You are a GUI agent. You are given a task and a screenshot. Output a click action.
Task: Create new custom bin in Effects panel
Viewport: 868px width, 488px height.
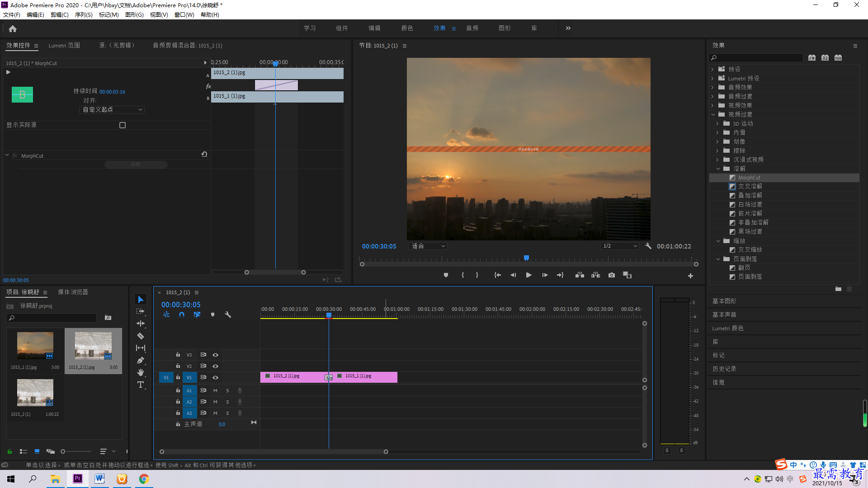pos(838,289)
